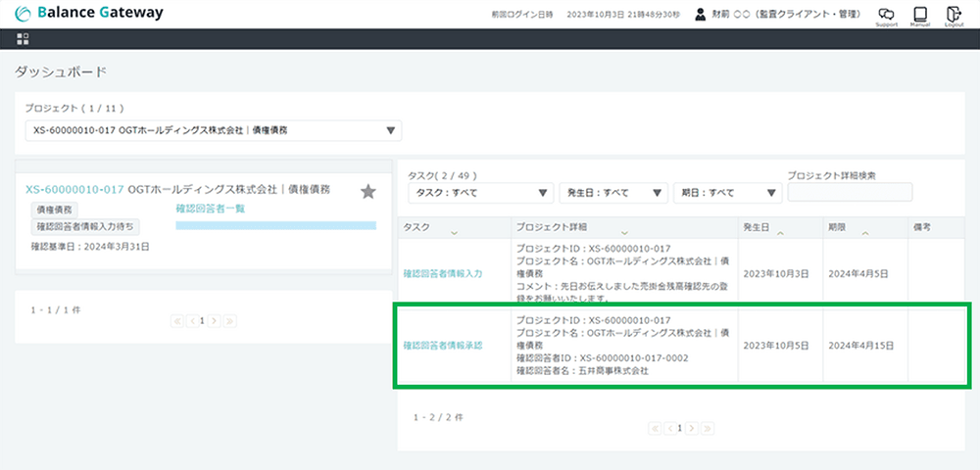980x470 pixels.
Task: Click the 確認回答者情報入力 task link
Action: click(x=443, y=273)
